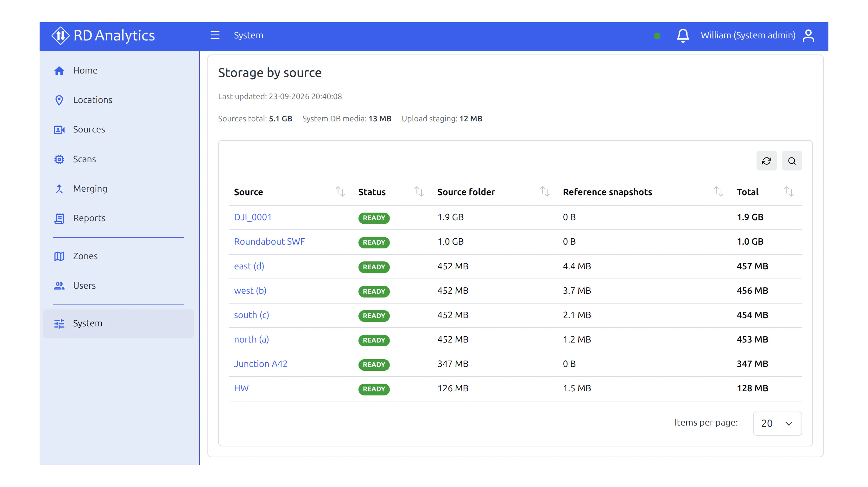Open Locations page from sidebar
The height and width of the screenshot is (487, 868).
[118, 100]
